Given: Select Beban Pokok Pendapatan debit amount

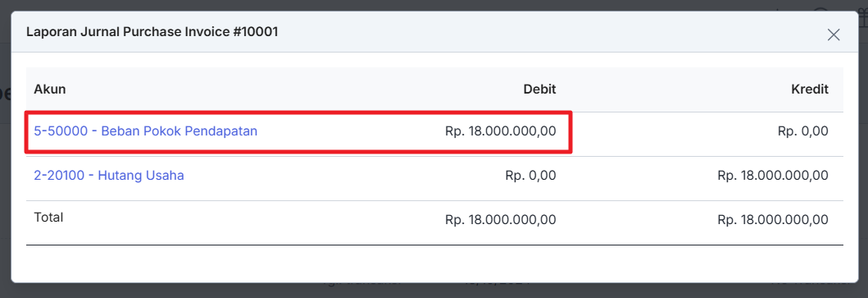Looking at the screenshot, I should click(501, 131).
